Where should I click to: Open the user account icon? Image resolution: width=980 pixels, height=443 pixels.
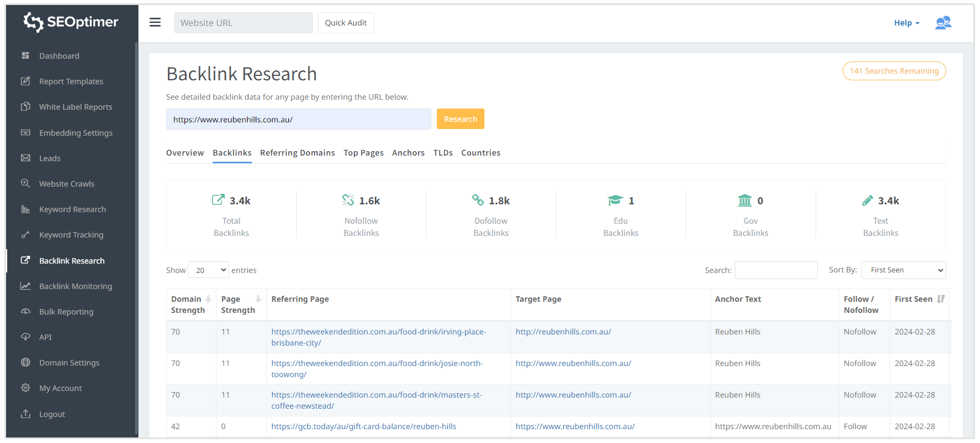(943, 23)
